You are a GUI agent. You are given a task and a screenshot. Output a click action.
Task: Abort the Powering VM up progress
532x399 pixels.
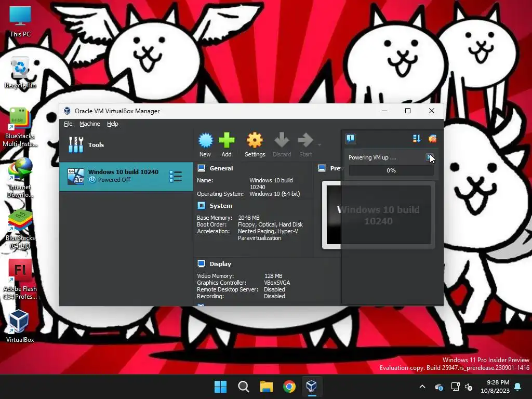[x=430, y=157]
